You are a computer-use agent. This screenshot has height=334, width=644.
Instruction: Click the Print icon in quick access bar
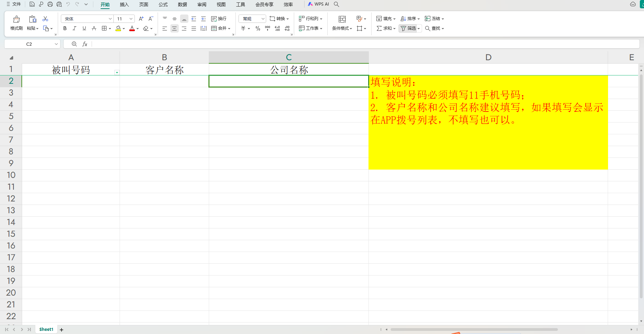(50, 4)
